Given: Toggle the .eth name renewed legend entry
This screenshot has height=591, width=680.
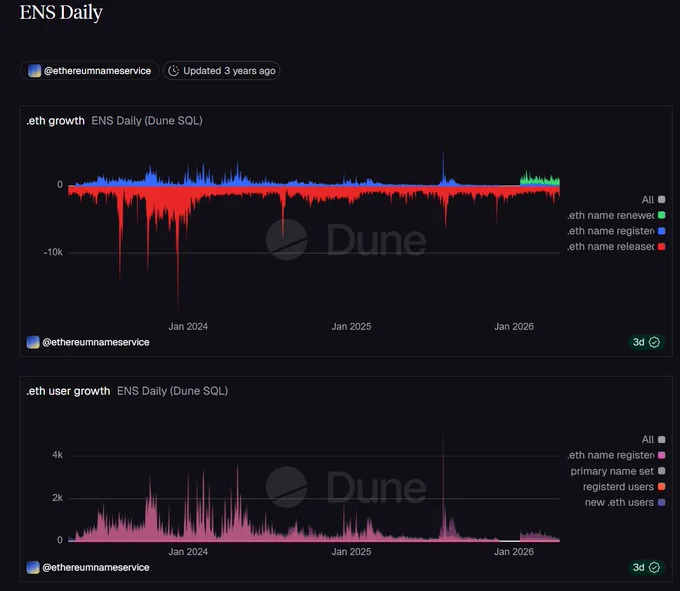Looking at the screenshot, I should (x=616, y=215).
